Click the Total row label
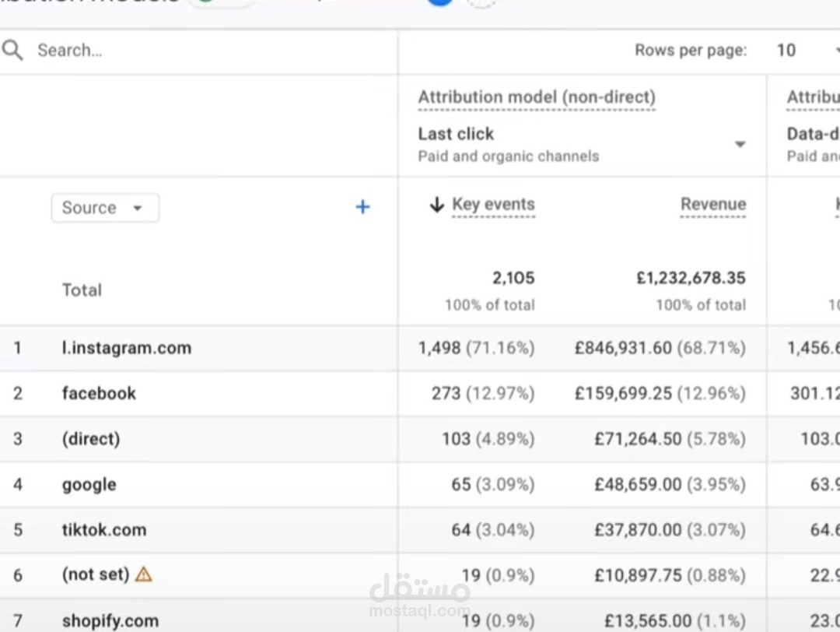The image size is (840, 632). click(x=82, y=290)
